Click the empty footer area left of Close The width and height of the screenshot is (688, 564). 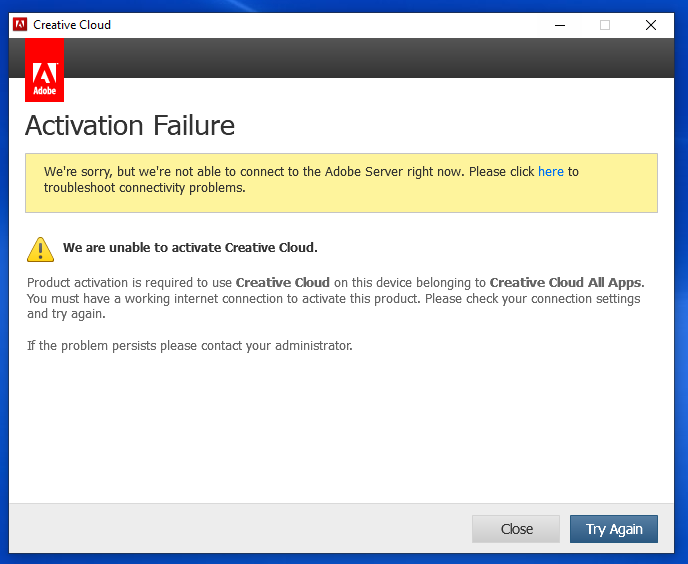pyautogui.click(x=240, y=529)
